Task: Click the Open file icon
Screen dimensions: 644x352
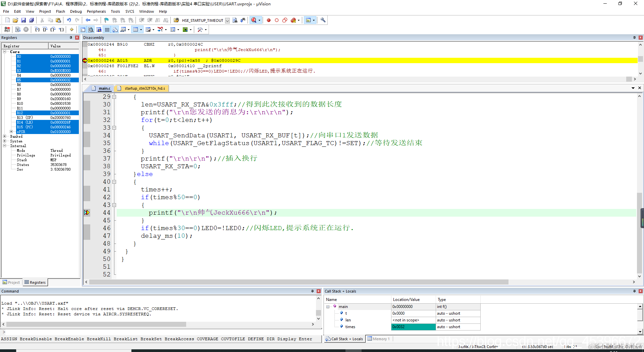Action: point(15,20)
